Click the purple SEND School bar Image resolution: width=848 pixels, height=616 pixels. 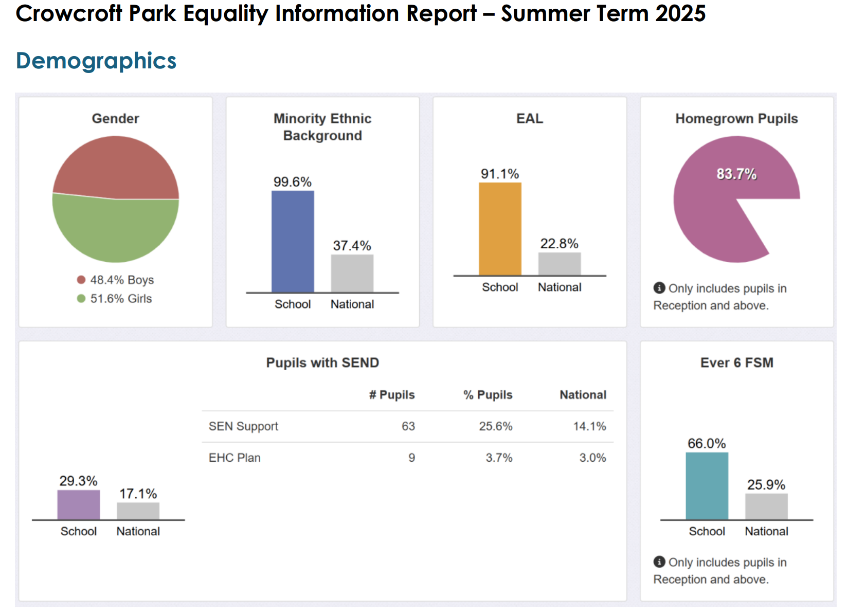(x=78, y=504)
